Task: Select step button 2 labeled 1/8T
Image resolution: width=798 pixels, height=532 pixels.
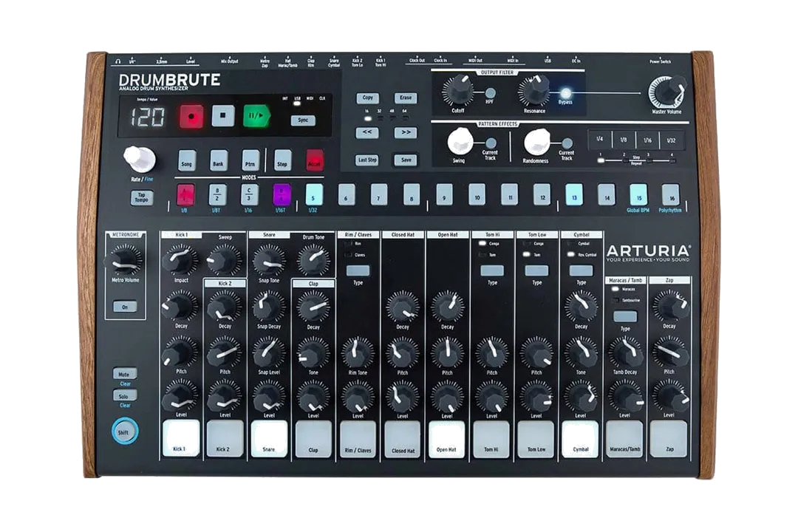Action: 217,194
